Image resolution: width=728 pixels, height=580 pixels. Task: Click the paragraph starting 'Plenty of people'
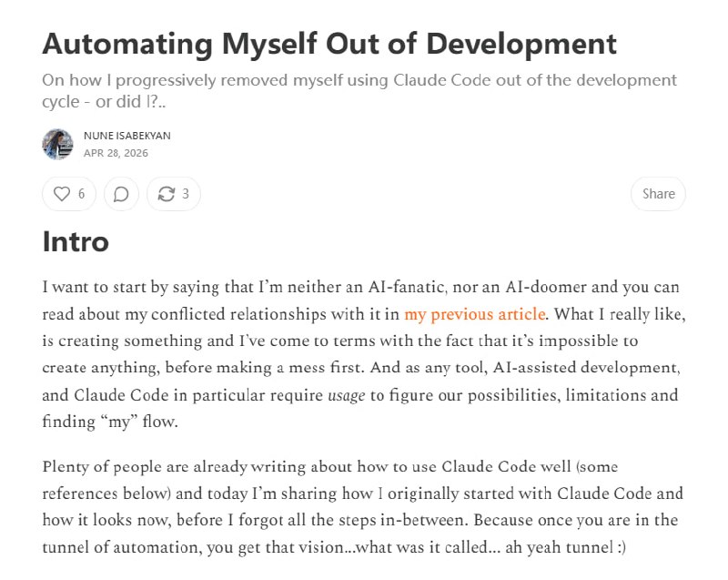[x=362, y=506]
